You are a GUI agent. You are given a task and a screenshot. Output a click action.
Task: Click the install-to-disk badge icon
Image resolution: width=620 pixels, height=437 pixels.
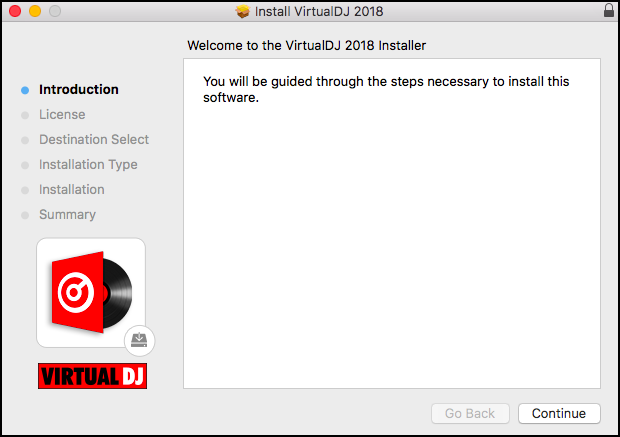pyautogui.click(x=139, y=341)
